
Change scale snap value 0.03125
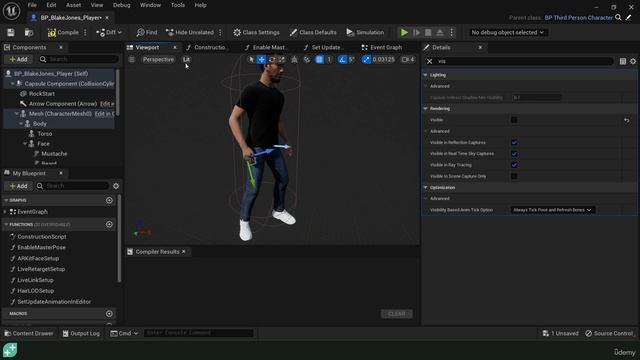coord(384,60)
